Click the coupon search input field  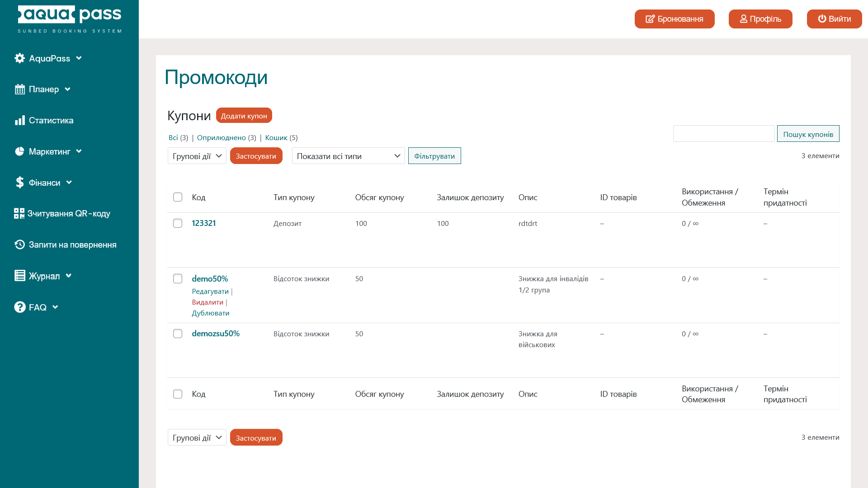(723, 134)
